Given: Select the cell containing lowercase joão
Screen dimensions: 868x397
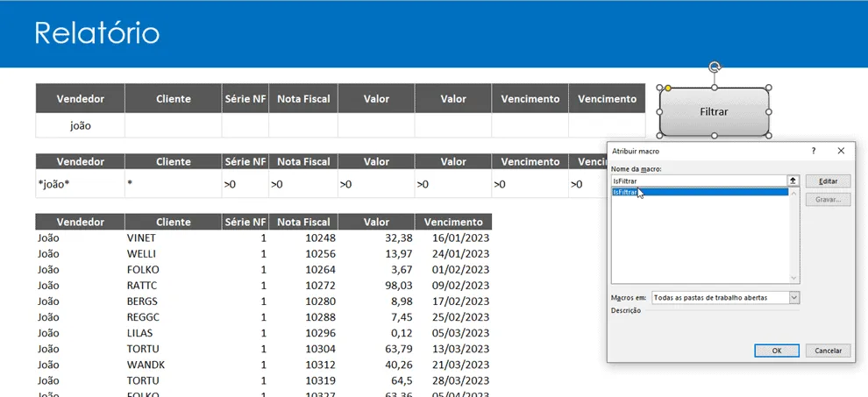Looking at the screenshot, I should 81,125.
